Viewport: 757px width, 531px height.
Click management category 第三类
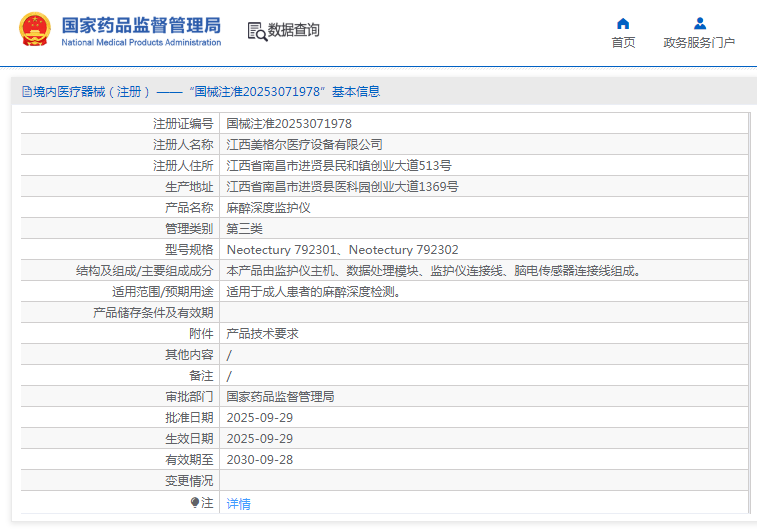(244, 228)
